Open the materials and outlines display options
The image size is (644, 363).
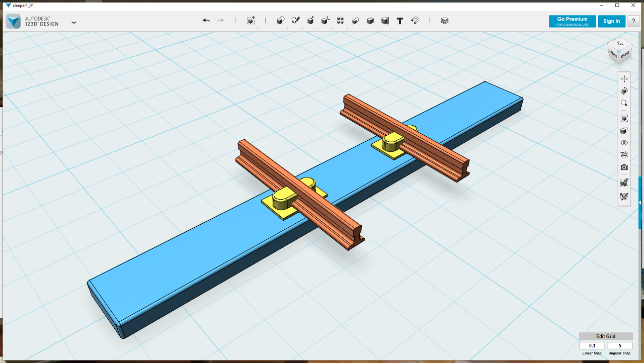pos(624,131)
